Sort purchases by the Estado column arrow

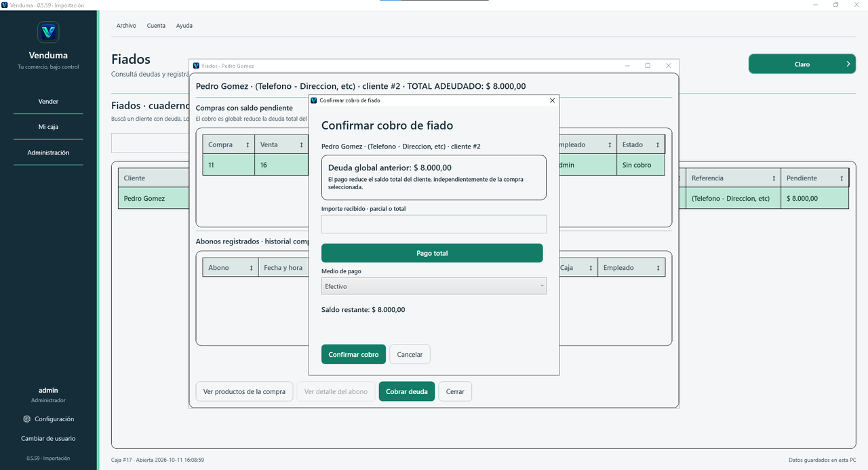pos(658,145)
